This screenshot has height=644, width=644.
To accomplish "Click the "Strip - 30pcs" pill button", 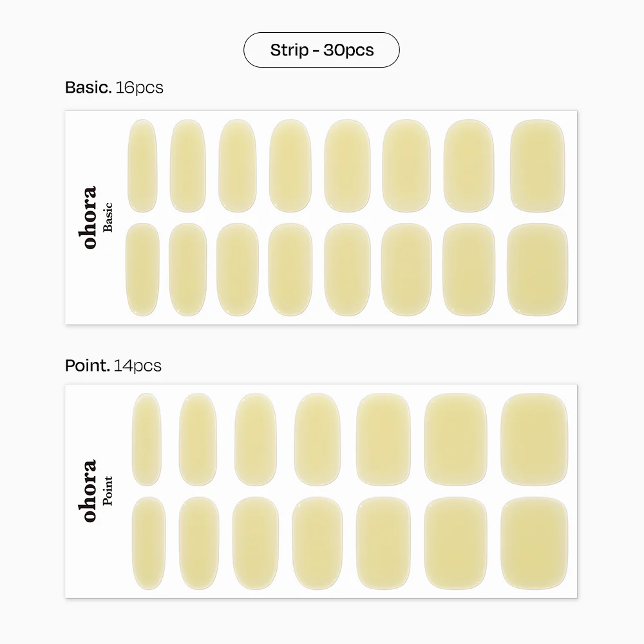I will pyautogui.click(x=321, y=50).
